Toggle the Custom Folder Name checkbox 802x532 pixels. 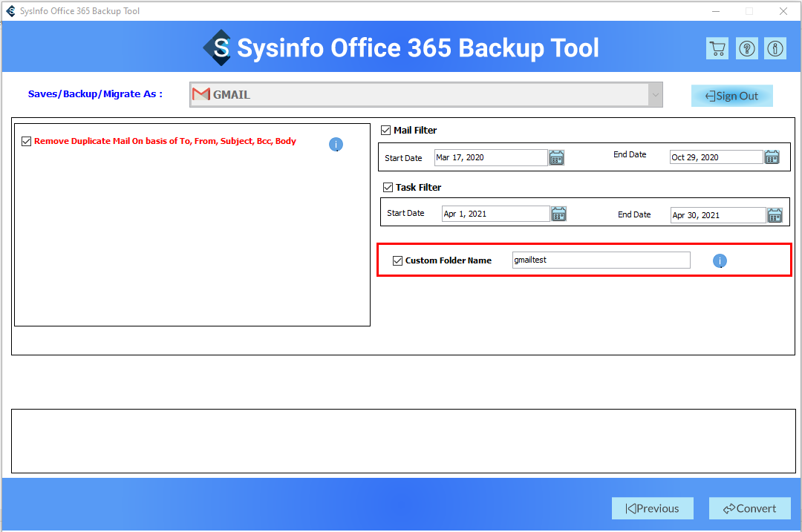398,260
